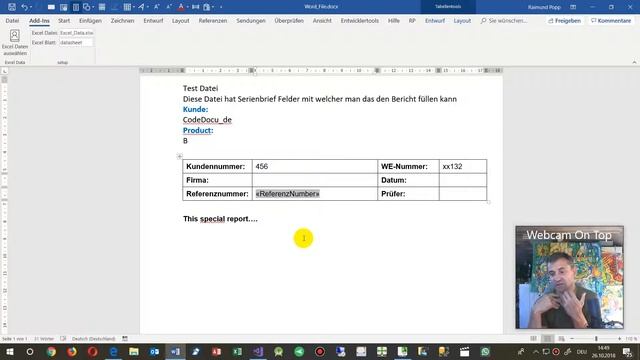Open the Sendungen ribbon tab
Viewport: 640px width, 360px height.
(251, 20)
